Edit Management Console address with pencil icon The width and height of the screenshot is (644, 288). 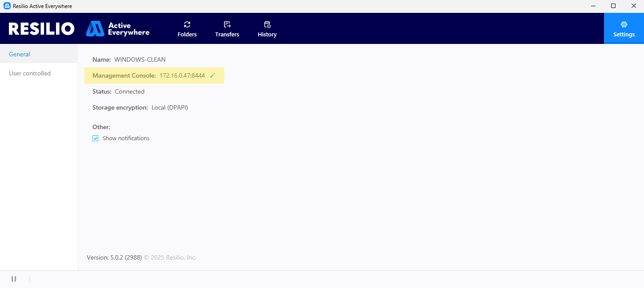click(212, 75)
